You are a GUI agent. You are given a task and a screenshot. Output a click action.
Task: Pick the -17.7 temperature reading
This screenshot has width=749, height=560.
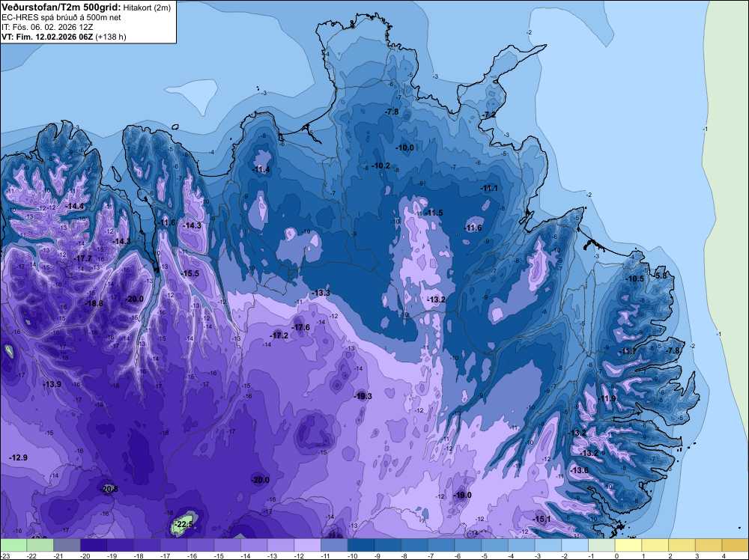click(83, 258)
